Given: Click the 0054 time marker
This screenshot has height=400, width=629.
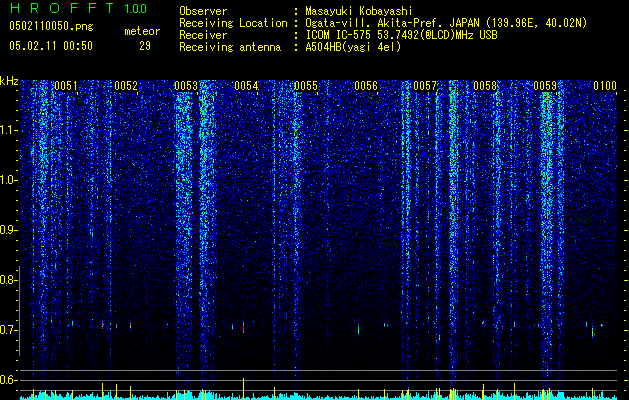Looking at the screenshot, I should (246, 86).
